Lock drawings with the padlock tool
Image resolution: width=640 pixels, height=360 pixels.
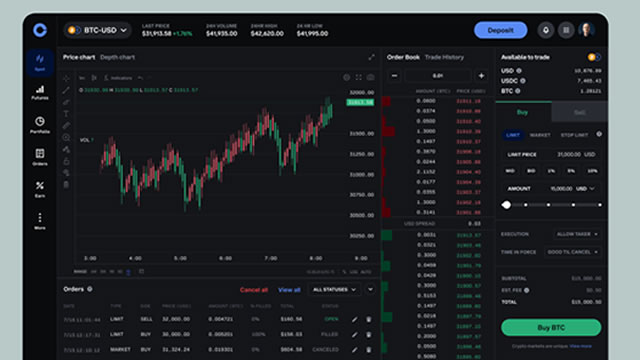click(66, 161)
